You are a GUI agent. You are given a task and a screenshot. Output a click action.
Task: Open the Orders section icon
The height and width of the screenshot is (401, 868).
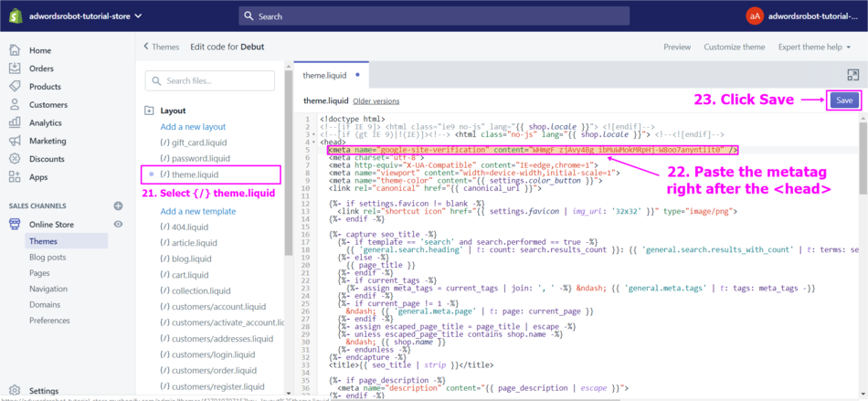coord(16,69)
